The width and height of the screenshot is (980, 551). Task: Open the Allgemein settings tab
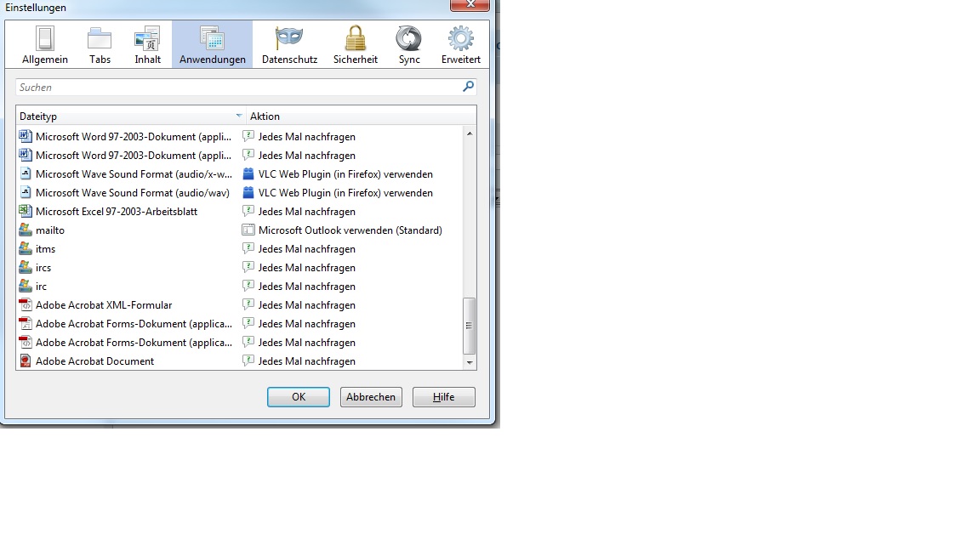[x=44, y=45]
